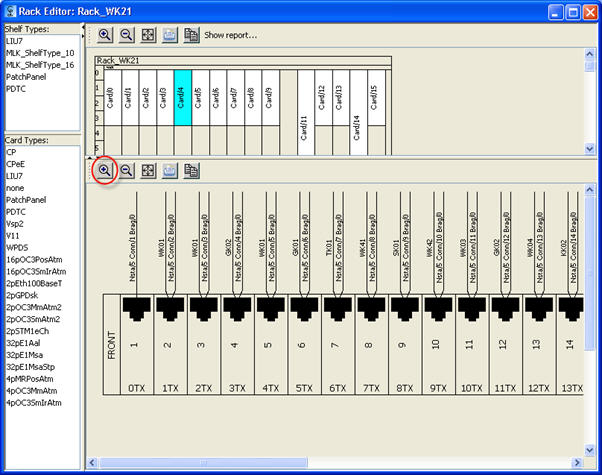Click print icon in upper rack toolbar
The width and height of the screenshot is (602, 475).
click(170, 35)
